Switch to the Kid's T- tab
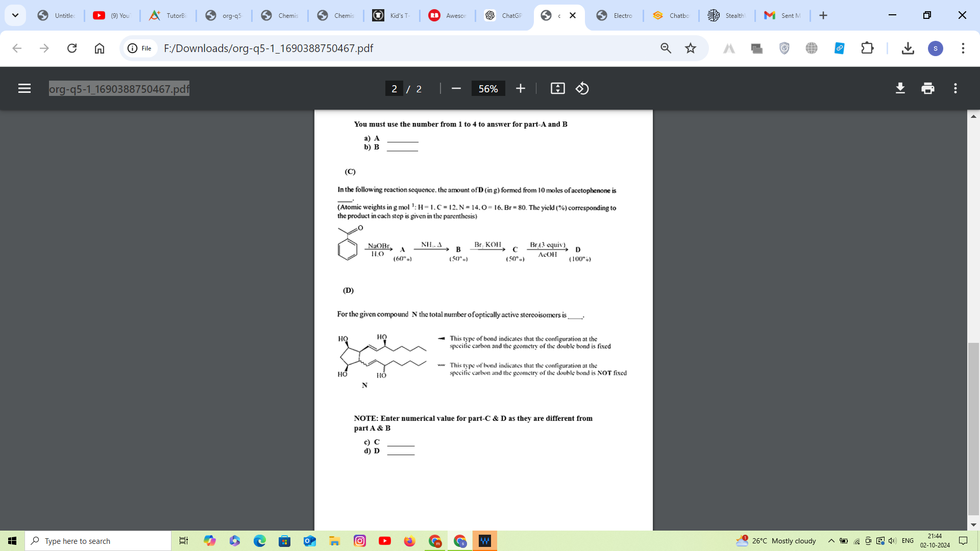 pos(391,15)
